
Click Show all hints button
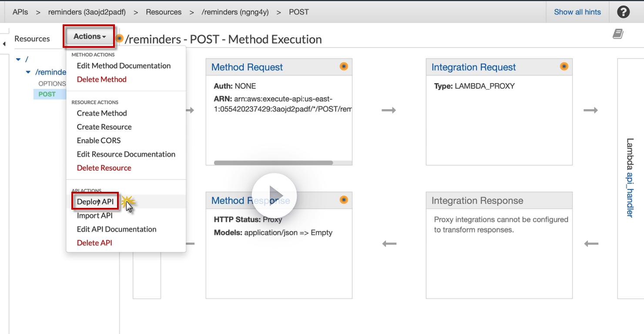coord(577,12)
